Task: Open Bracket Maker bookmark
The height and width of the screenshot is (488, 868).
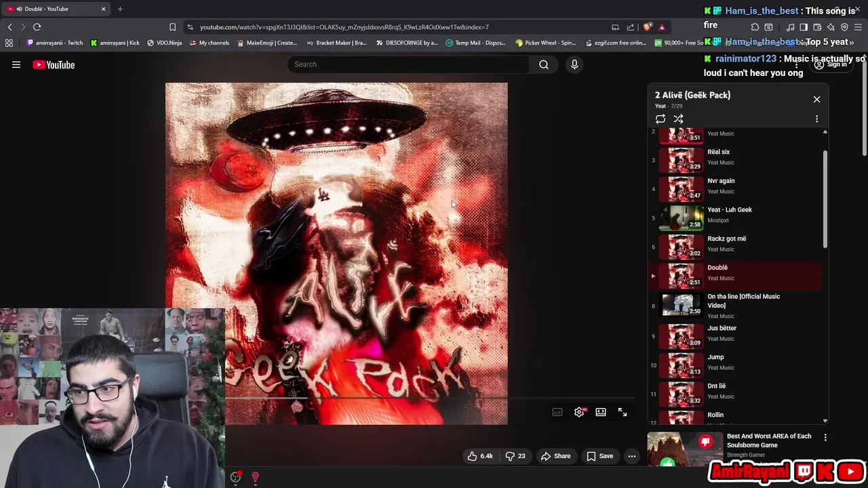Action: coord(336,43)
